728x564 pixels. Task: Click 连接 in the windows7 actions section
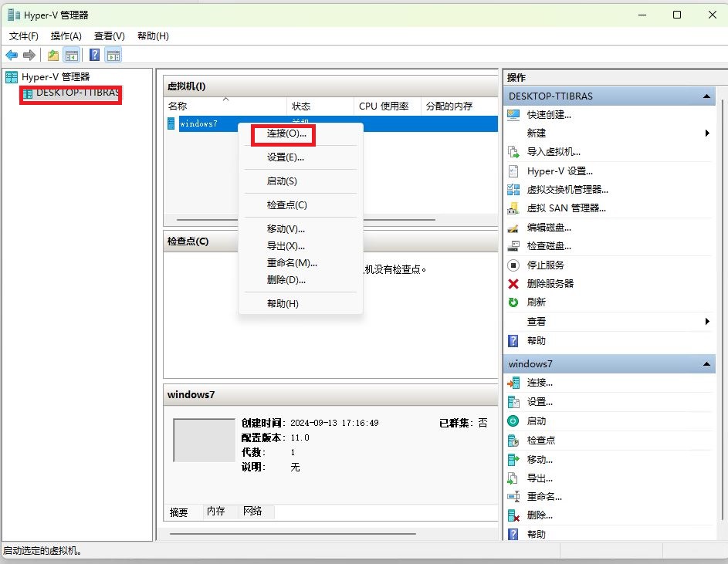540,383
